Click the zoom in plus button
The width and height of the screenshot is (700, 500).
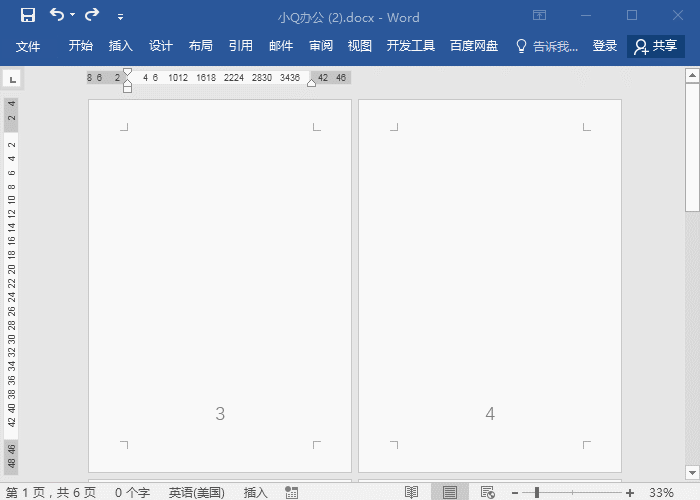click(x=630, y=493)
